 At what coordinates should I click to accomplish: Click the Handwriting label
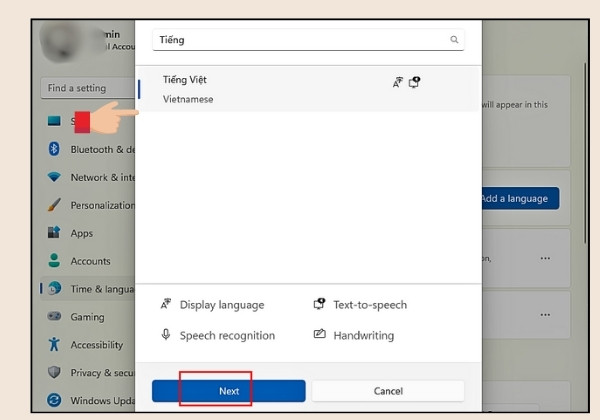click(x=364, y=335)
